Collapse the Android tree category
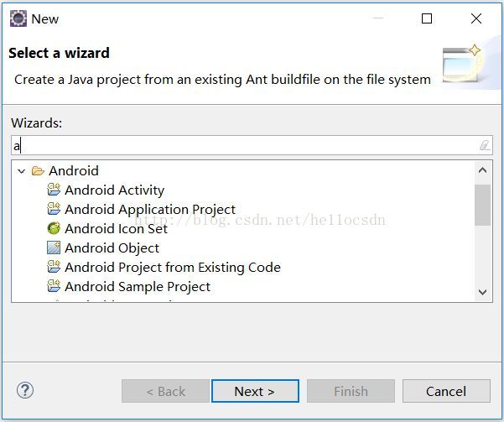Viewport: 504px width, 422px height. point(21,170)
